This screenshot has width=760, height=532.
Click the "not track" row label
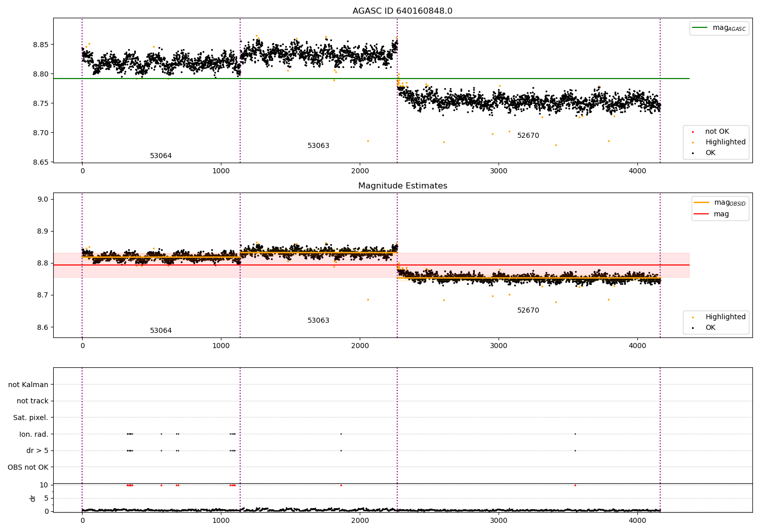pyautogui.click(x=32, y=401)
